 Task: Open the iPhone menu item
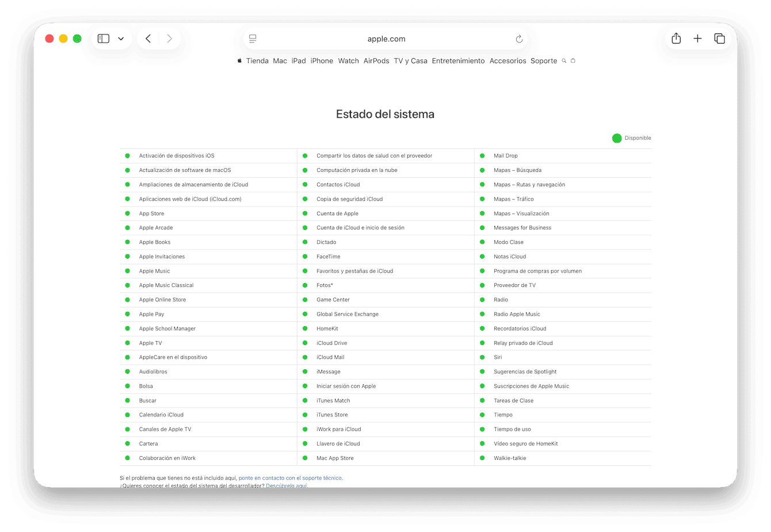point(322,61)
